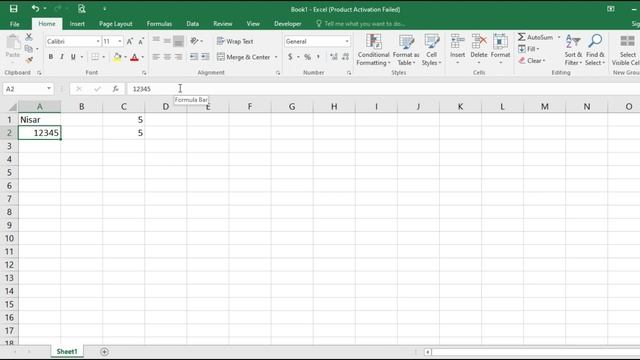Toggle bottom align button
Screen dimensions: 640x360
click(x=178, y=41)
